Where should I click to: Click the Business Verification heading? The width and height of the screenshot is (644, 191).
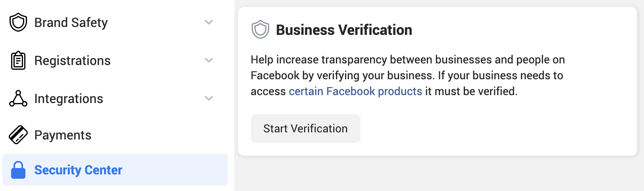(344, 30)
